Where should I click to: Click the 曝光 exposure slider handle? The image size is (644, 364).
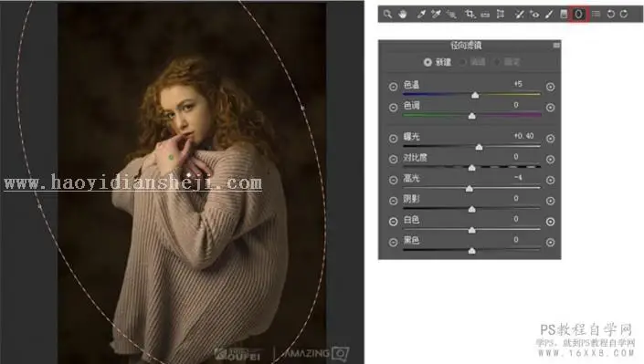click(x=479, y=147)
